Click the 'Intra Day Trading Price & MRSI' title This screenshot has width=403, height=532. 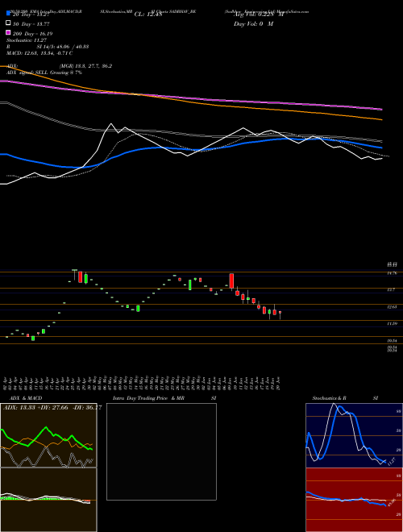164,398
